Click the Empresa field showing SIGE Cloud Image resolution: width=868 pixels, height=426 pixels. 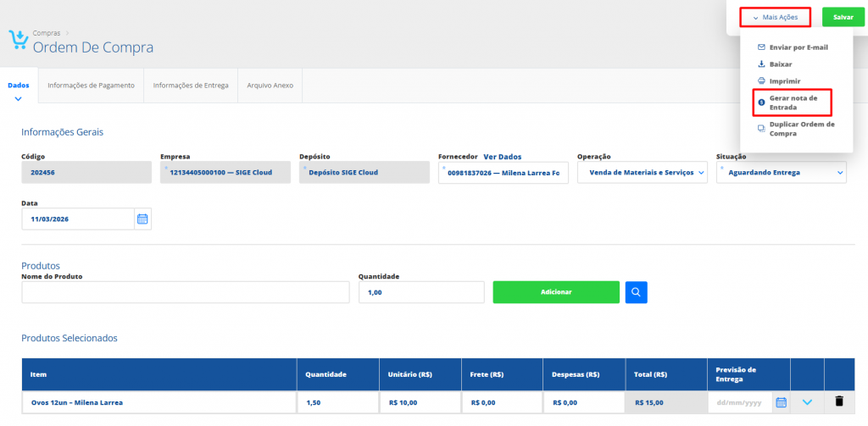tap(225, 173)
